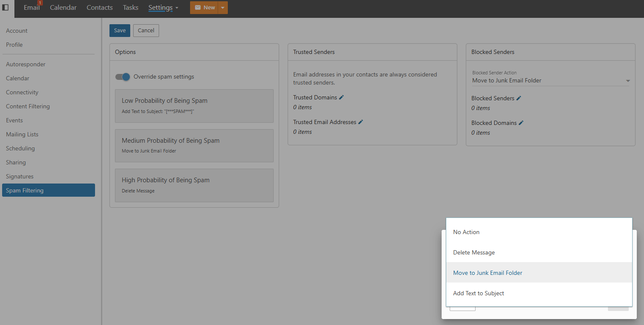Go to the Calendar tab
The image size is (644, 325).
point(63,8)
